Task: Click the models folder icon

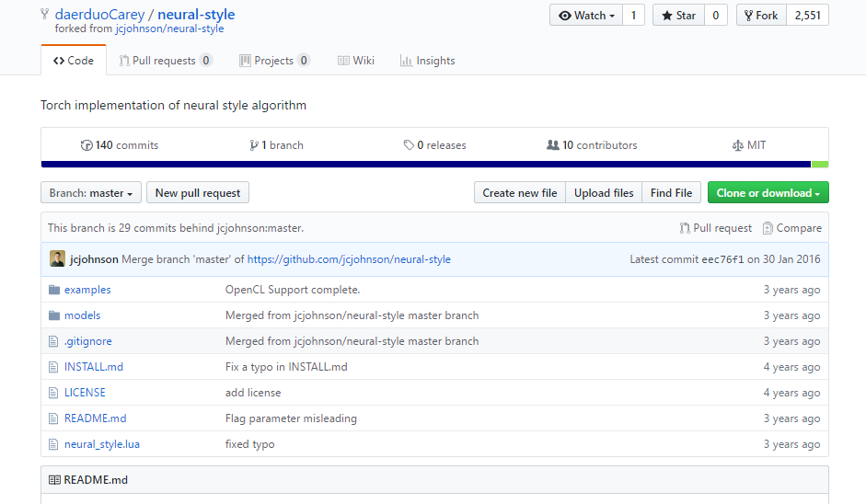Action: 54,315
